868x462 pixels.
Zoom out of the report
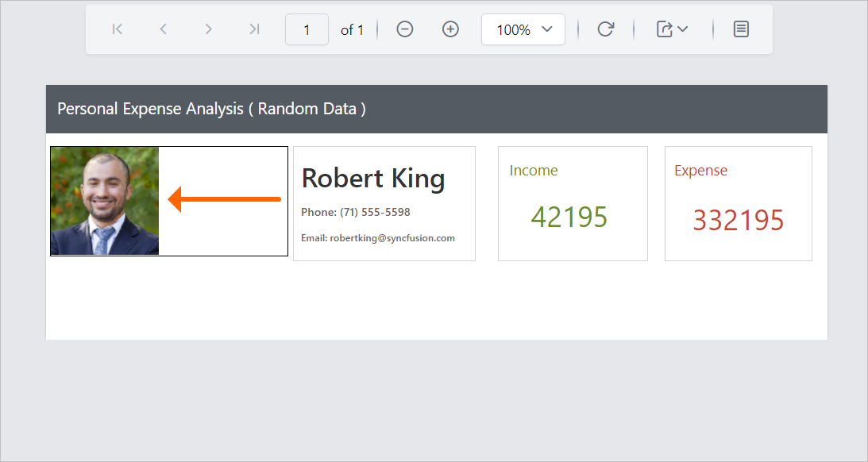tap(404, 29)
